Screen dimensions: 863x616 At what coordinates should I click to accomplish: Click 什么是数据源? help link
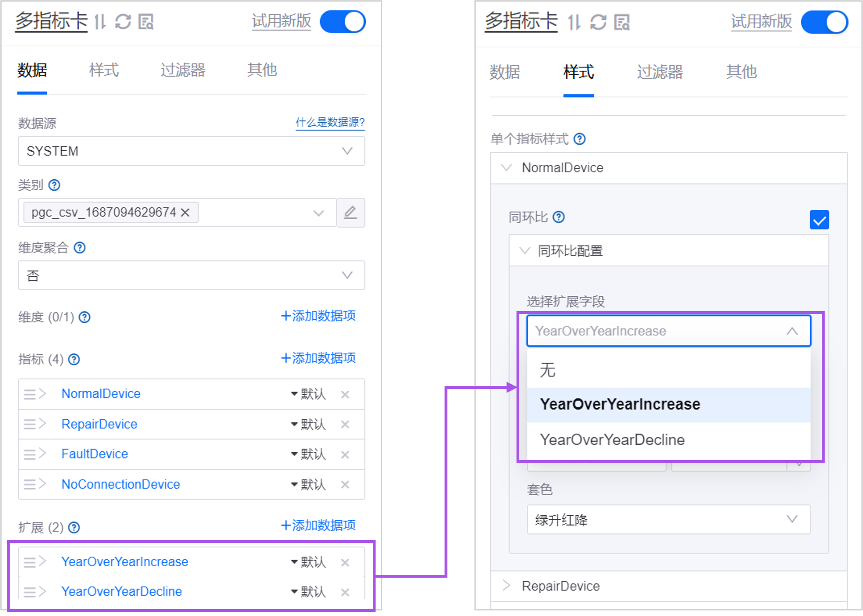(330, 122)
